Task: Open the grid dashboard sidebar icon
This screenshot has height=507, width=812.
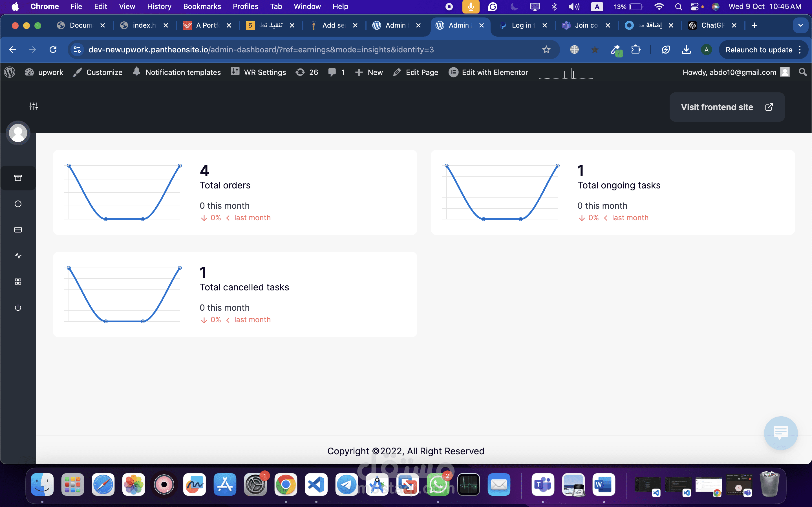Action: click(18, 282)
